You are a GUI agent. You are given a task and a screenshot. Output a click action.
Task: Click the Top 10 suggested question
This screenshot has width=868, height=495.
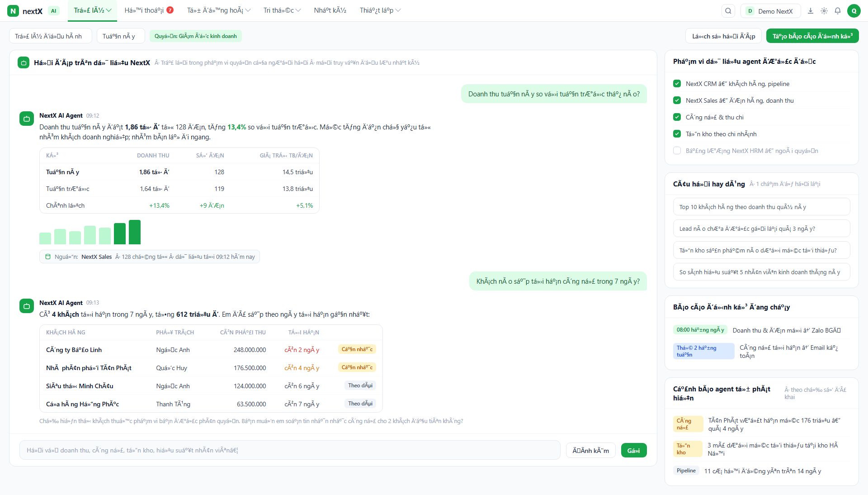761,207
